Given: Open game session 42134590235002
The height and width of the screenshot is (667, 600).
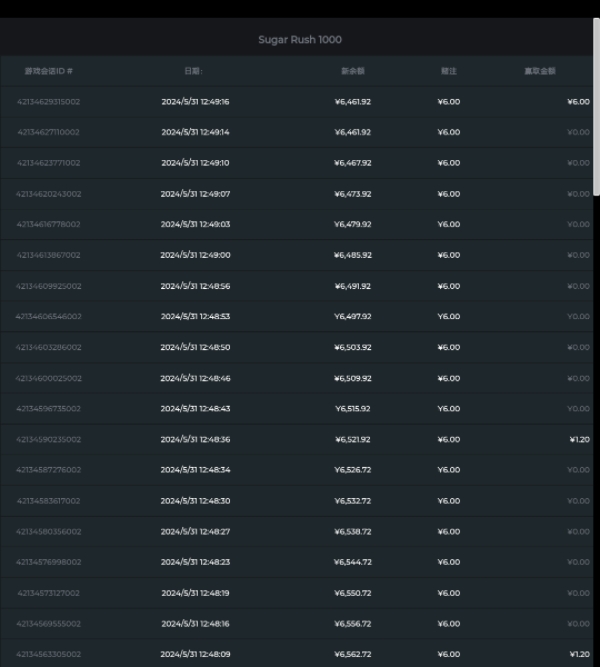Looking at the screenshot, I should coord(49,439).
